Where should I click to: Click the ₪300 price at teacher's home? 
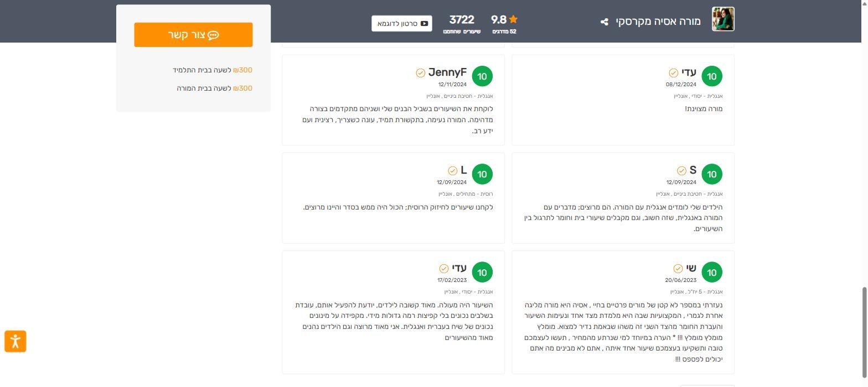(x=243, y=88)
